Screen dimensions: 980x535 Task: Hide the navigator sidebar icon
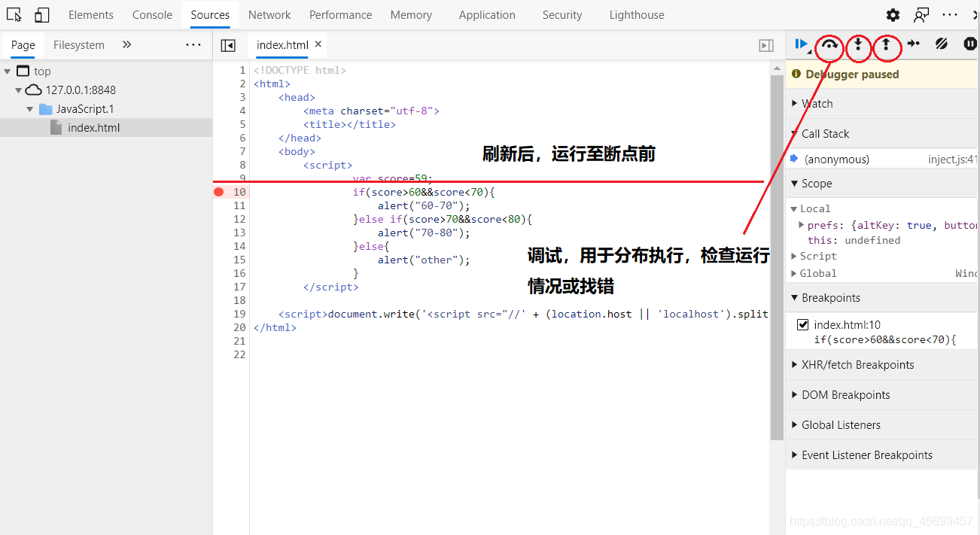228,45
